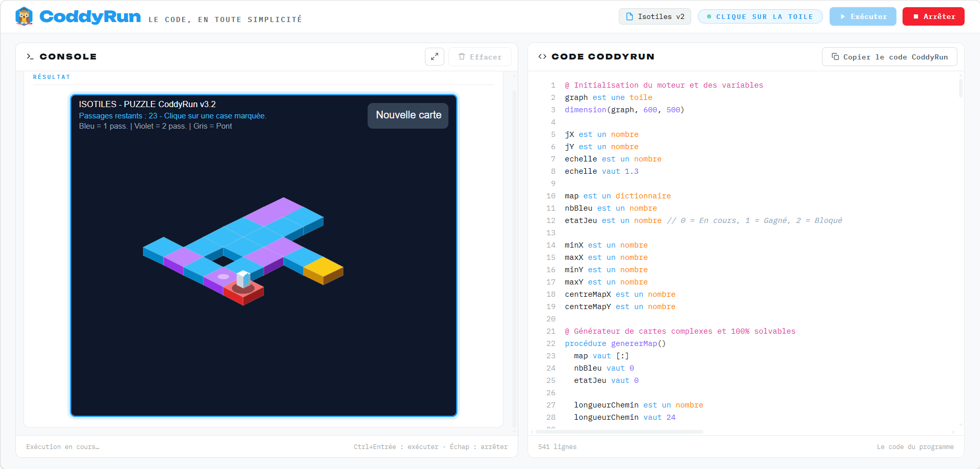Copy the CoddyRun code with Copier button
980x469 pixels.
pyautogui.click(x=889, y=57)
